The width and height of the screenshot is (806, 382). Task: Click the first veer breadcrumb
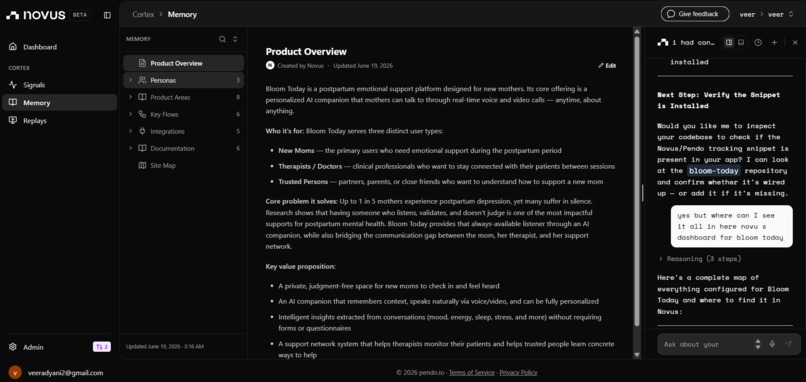click(x=747, y=14)
